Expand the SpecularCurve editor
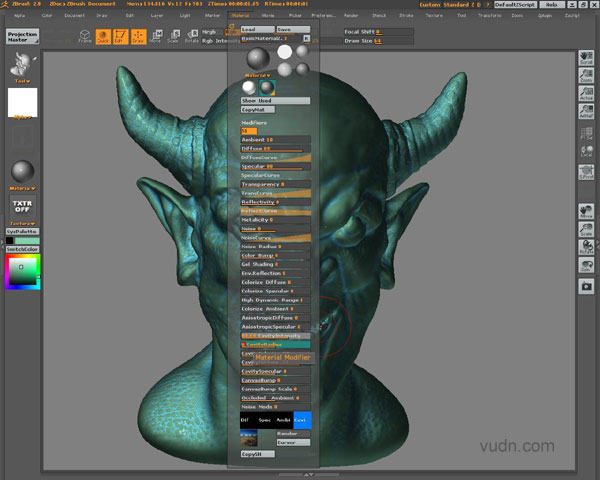Screen dimensions: 600x480 click(x=276, y=175)
